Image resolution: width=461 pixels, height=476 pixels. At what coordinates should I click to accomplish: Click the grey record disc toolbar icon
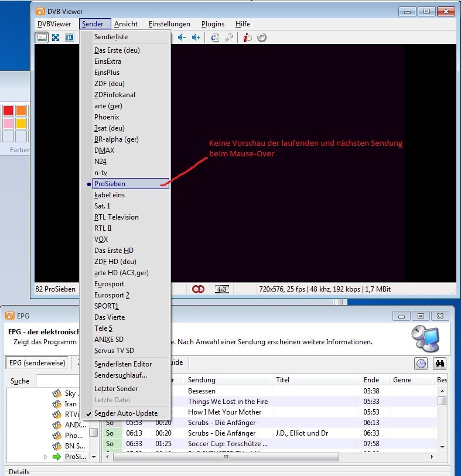point(262,37)
